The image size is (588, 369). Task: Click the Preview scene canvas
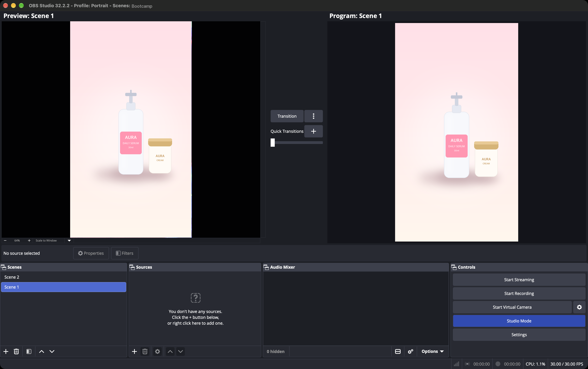click(131, 129)
